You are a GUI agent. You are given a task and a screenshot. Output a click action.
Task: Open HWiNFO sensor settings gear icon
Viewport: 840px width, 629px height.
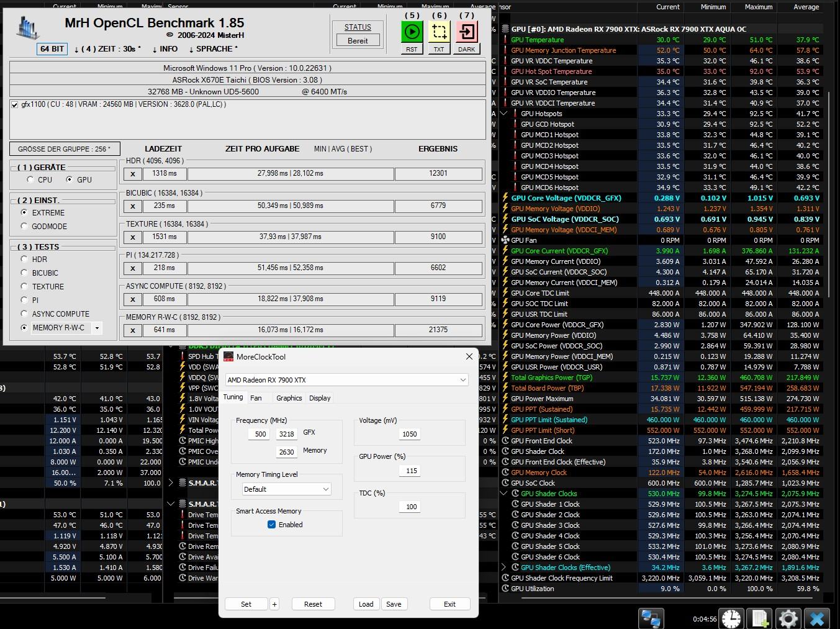[x=788, y=618]
